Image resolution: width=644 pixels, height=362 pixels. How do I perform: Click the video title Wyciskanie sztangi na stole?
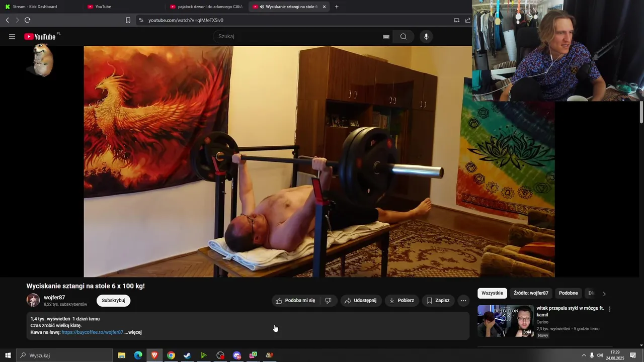[86, 286]
